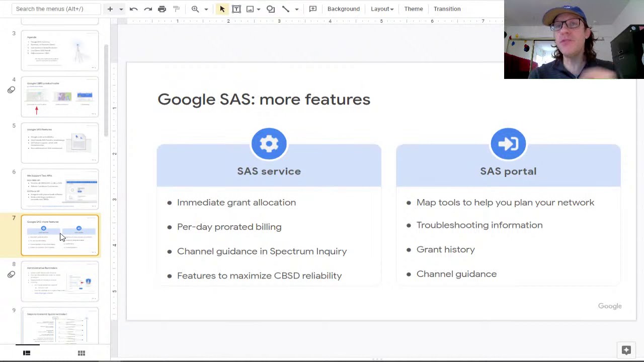Image resolution: width=644 pixels, height=362 pixels.
Task: Click the 'SAS service' heading text
Action: 269,171
